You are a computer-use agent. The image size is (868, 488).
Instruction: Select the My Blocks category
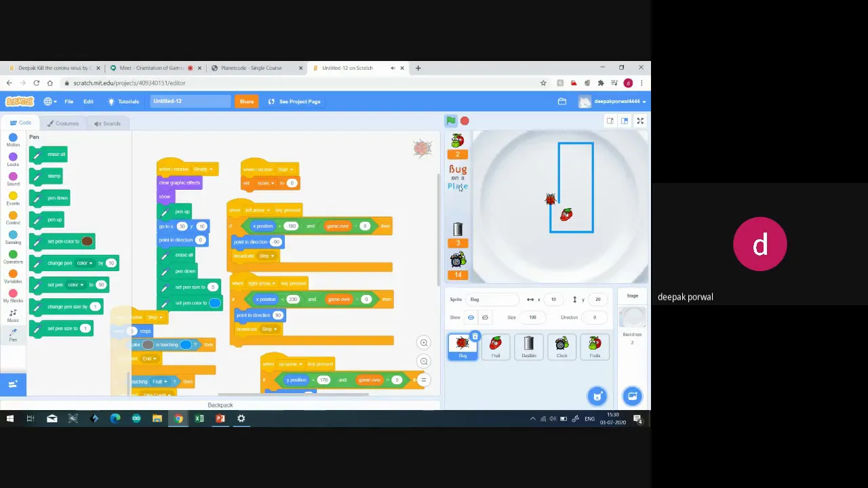coord(13,296)
